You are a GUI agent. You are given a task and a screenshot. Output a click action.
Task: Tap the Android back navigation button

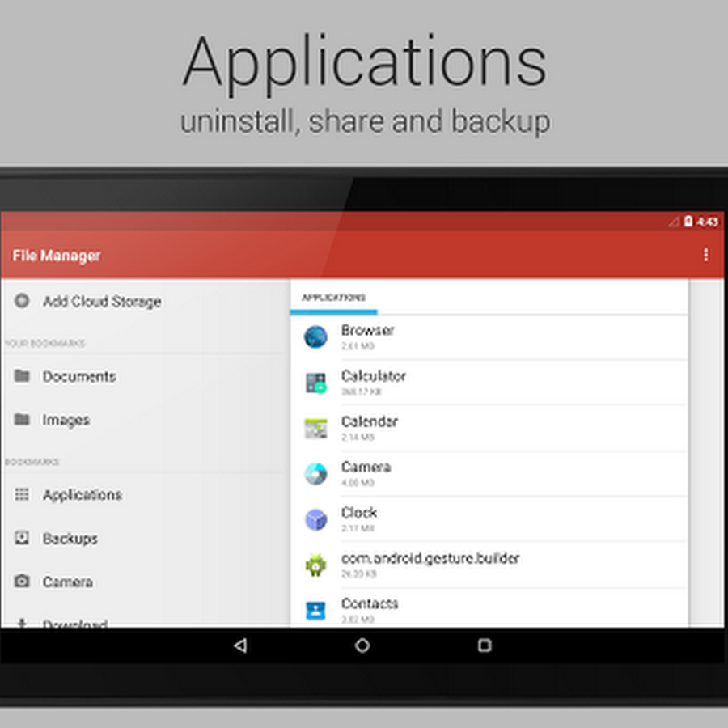tap(240, 645)
